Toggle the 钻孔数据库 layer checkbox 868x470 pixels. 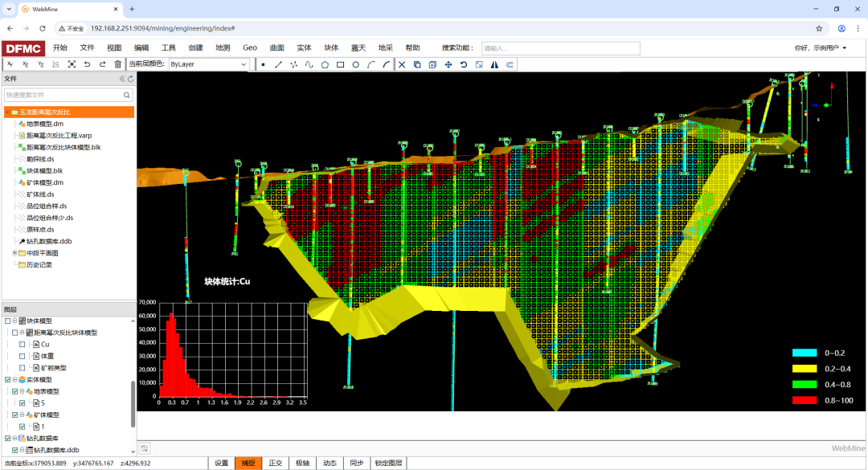[8, 439]
